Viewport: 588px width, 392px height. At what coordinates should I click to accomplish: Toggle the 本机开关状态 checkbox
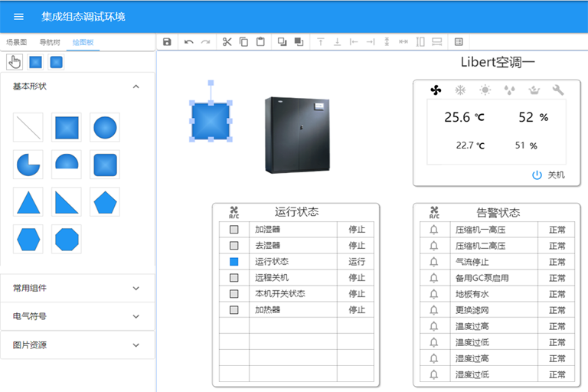[x=234, y=294]
